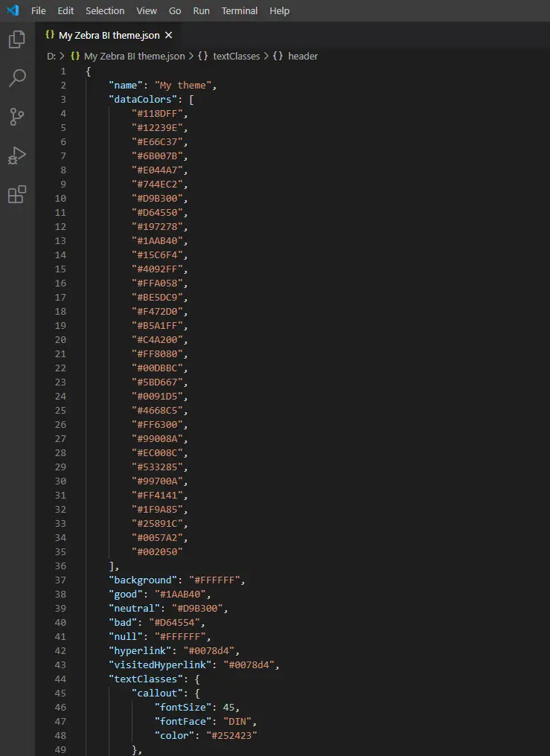Viewport: 550px width, 756px height.
Task: Click the D: breadcrumb segment
Action: (x=51, y=57)
